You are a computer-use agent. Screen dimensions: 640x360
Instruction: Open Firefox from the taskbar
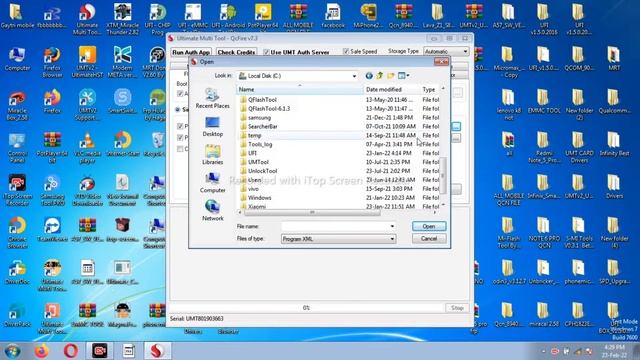tap(41, 351)
